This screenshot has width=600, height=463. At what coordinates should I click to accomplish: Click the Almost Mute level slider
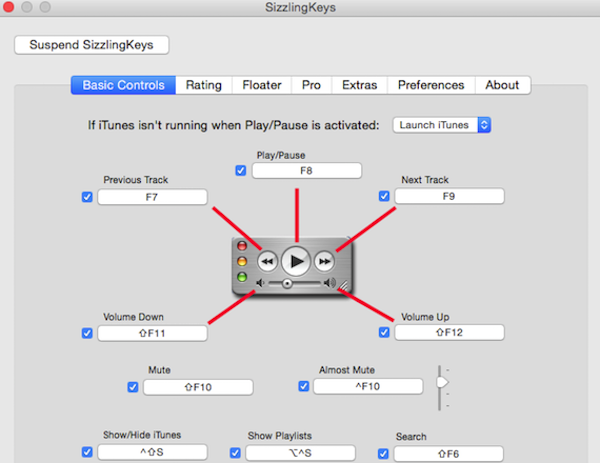[x=443, y=382]
